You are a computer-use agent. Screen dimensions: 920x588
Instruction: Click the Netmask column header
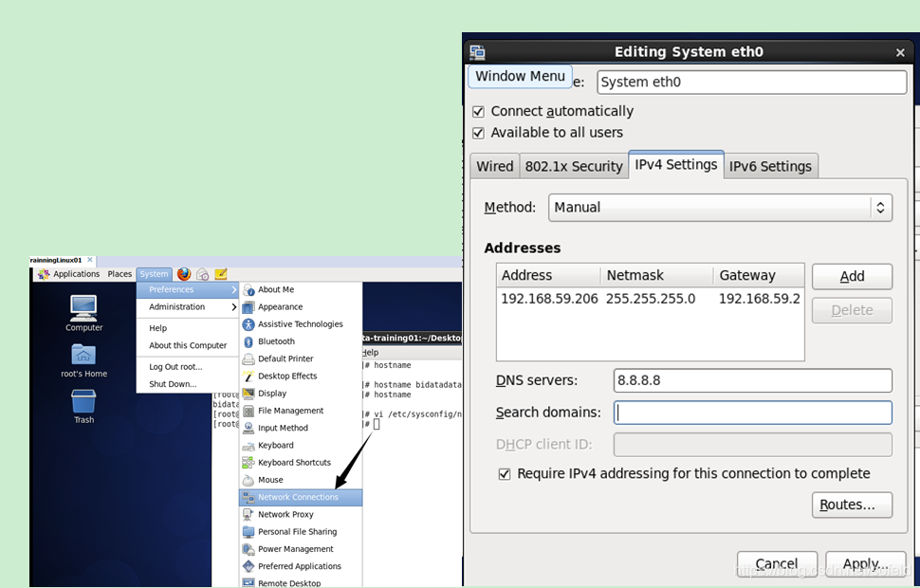click(656, 275)
